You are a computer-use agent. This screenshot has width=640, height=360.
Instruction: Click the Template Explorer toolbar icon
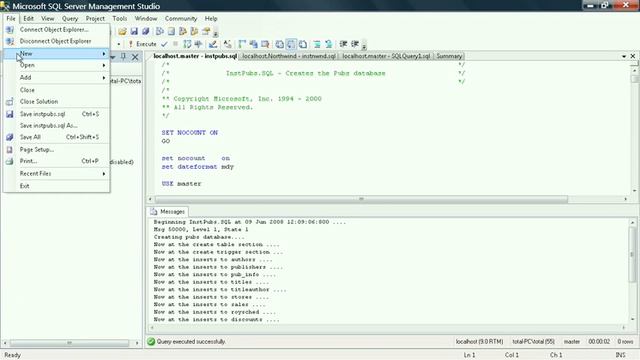point(194,31)
